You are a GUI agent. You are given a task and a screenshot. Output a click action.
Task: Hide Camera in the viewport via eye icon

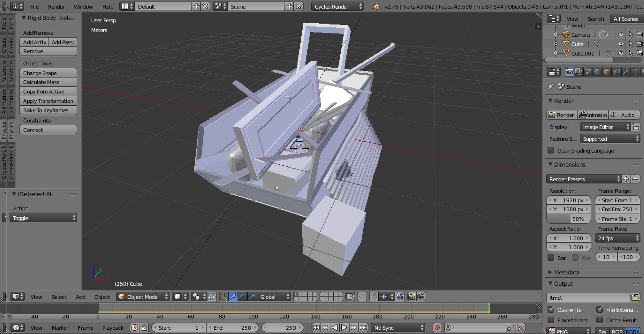(x=621, y=35)
